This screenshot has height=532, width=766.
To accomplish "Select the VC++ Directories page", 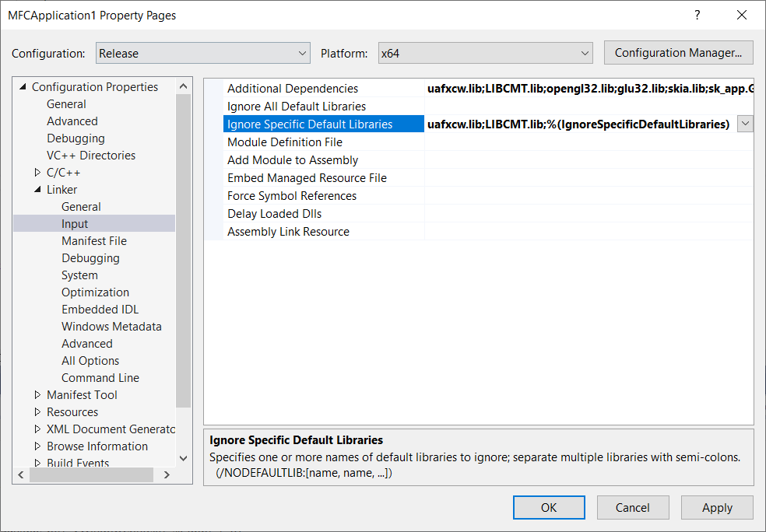I will [x=91, y=156].
